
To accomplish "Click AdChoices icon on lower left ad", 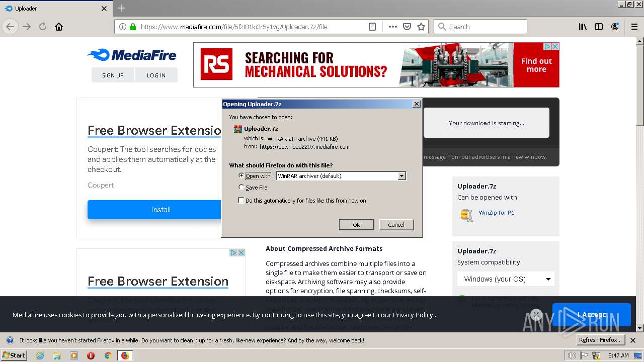I will point(233,252).
